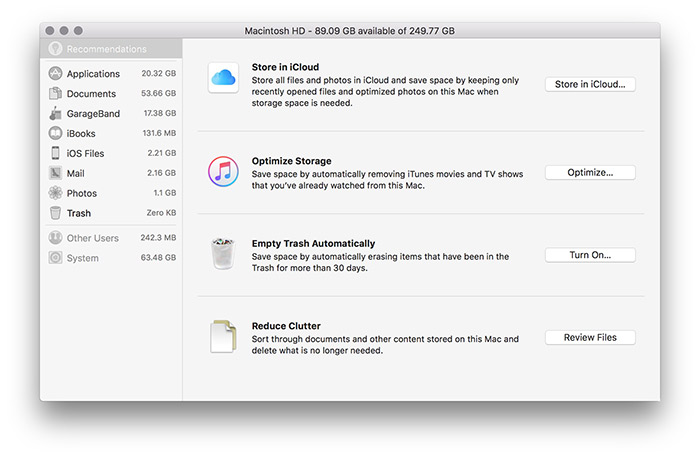Click the Mail envelope icon

tap(56, 173)
